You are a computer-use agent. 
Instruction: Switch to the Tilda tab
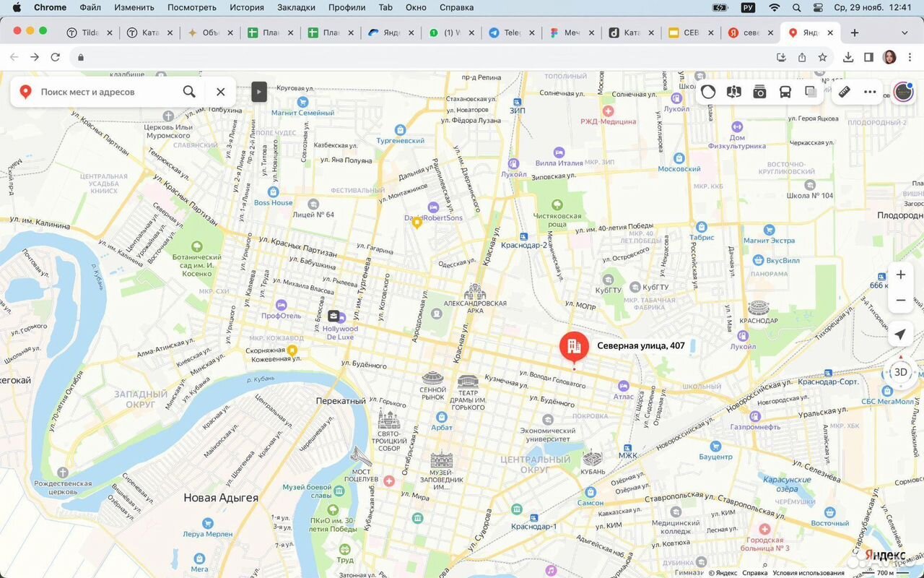(x=90, y=33)
